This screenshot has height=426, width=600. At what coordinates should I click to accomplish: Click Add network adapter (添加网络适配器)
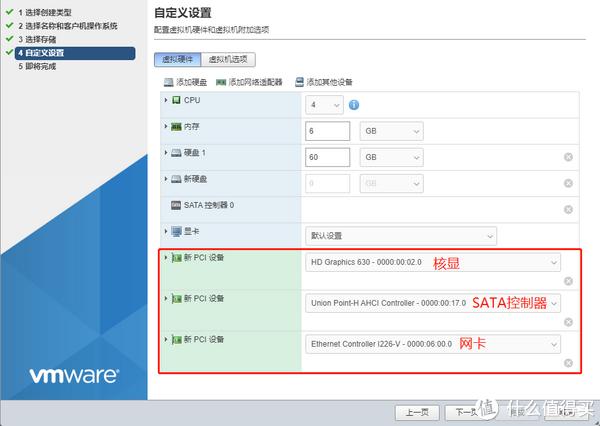(x=249, y=82)
